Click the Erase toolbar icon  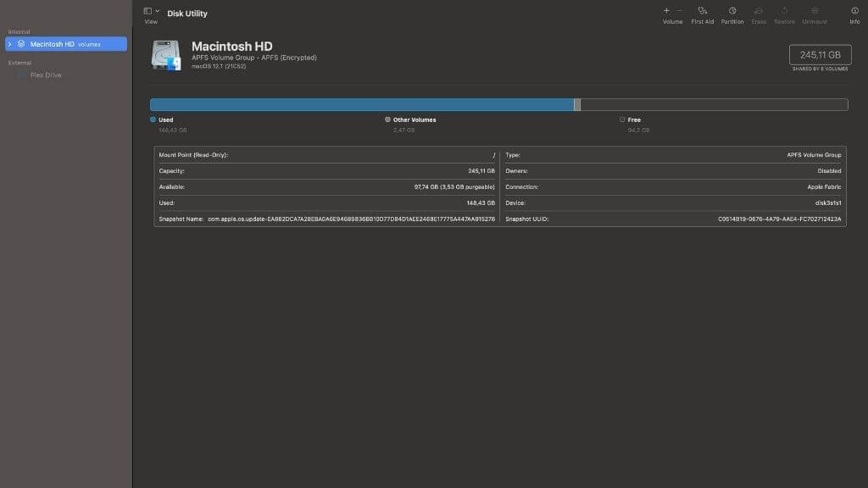pyautogui.click(x=759, y=11)
